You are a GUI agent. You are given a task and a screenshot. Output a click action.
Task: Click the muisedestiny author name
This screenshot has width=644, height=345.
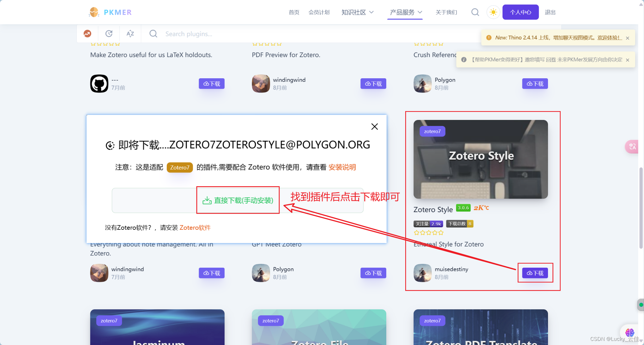(x=451, y=269)
